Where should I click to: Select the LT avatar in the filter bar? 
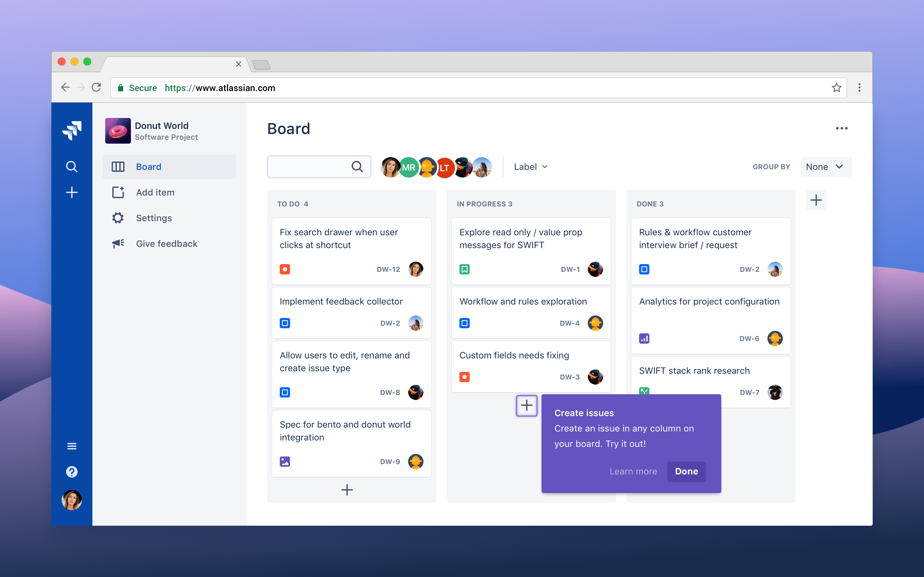tap(444, 167)
